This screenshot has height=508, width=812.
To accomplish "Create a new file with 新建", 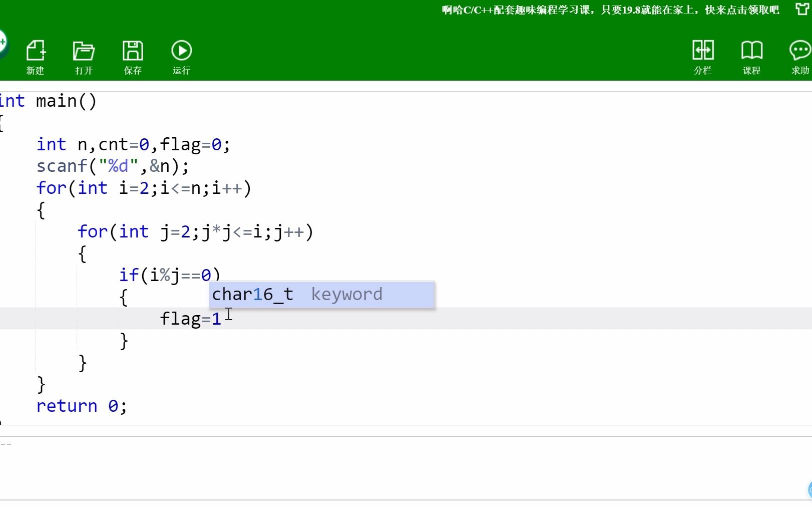I will coord(35,56).
